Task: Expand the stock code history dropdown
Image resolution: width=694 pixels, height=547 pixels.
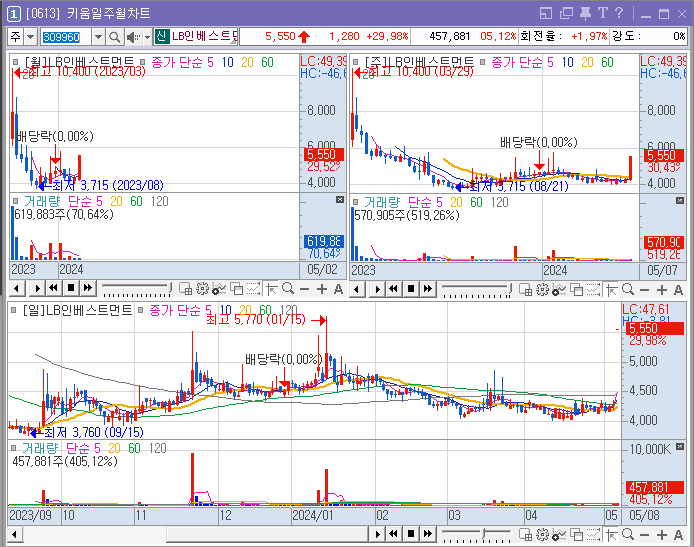Action: pyautogui.click(x=98, y=37)
